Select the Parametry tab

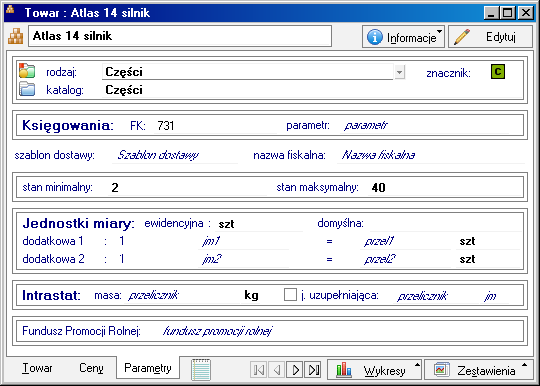click(148, 368)
